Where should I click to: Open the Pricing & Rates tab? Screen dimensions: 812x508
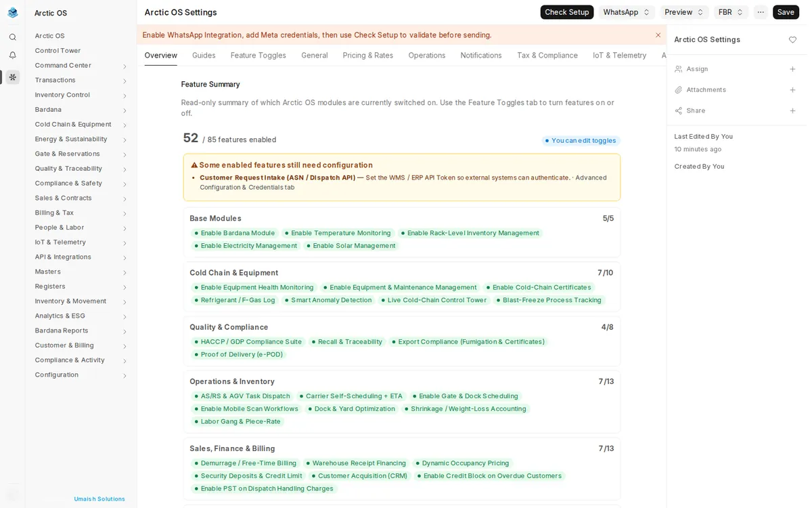pyautogui.click(x=368, y=56)
